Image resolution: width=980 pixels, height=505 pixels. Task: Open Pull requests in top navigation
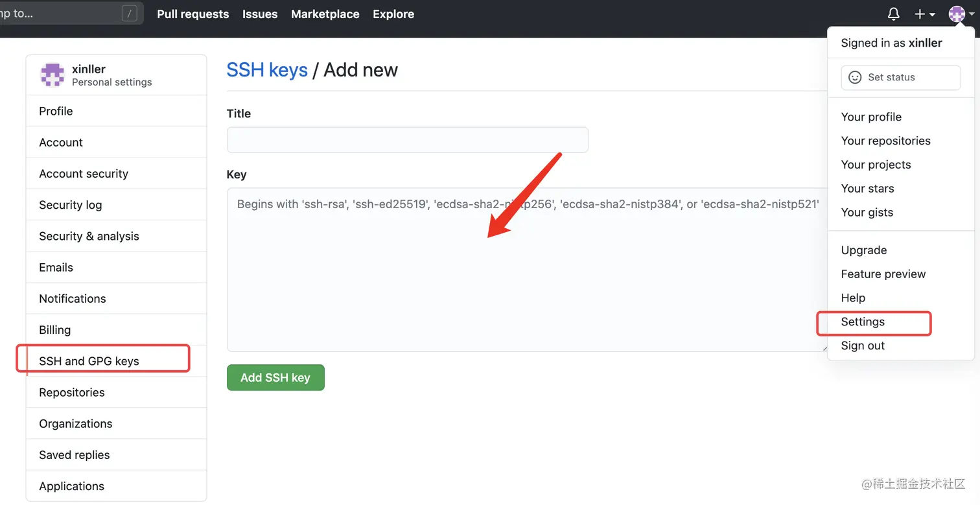coord(193,14)
